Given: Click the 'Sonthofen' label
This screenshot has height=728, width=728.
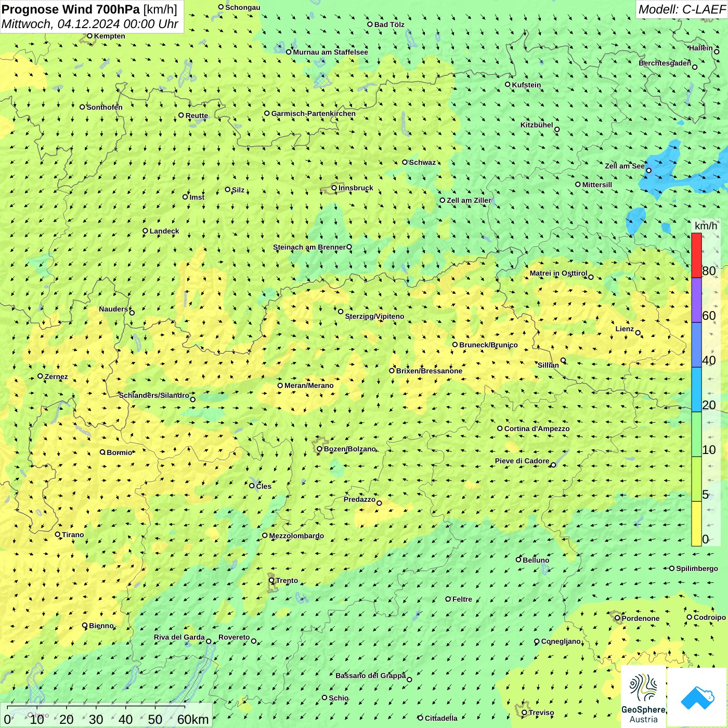Looking at the screenshot, I should (x=105, y=107).
